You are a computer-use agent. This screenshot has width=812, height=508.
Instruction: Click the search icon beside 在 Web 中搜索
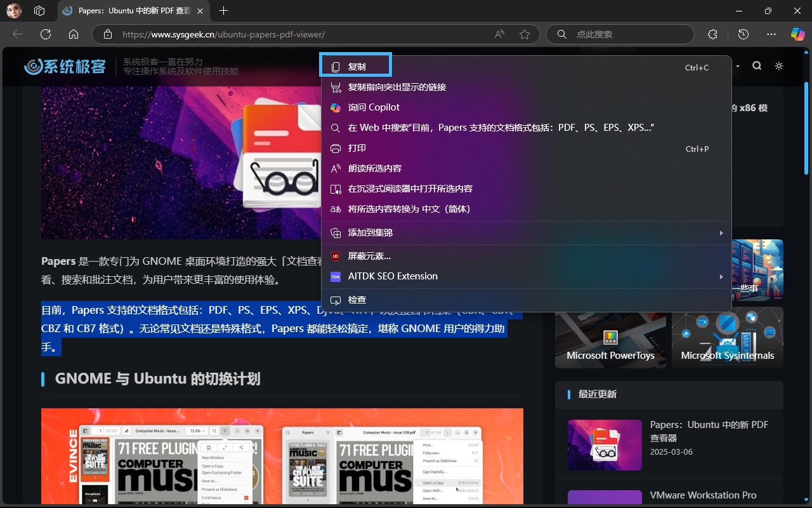pyautogui.click(x=336, y=128)
